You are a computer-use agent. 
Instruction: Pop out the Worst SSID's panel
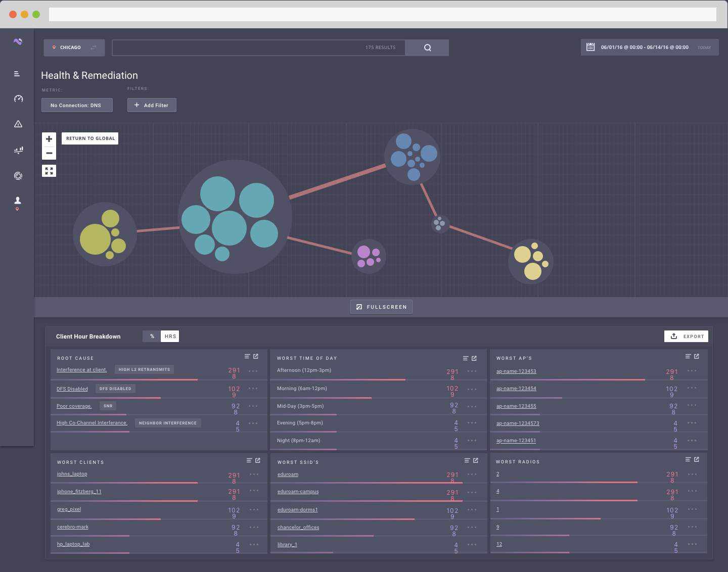476,460
